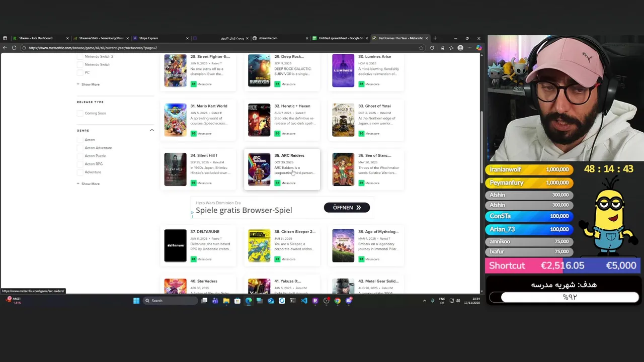
Task: Open the 35. ARC Raiders title
Action: [x=289, y=155]
